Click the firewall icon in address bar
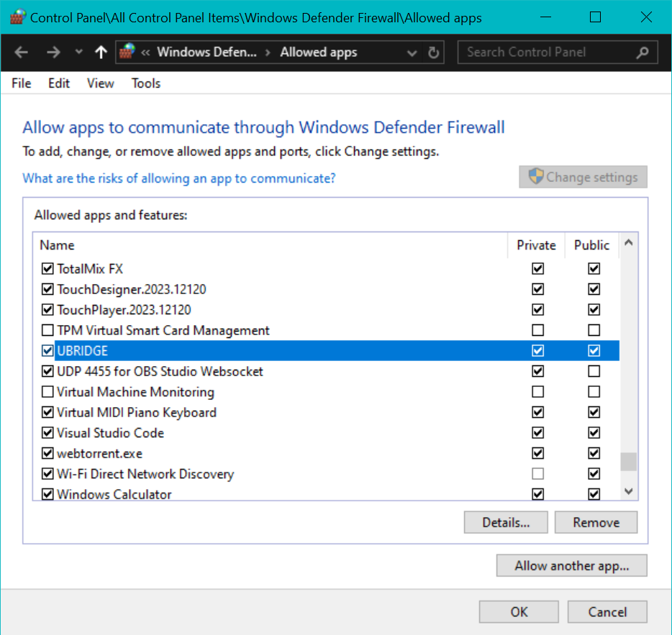672x635 pixels. pyautogui.click(x=127, y=52)
